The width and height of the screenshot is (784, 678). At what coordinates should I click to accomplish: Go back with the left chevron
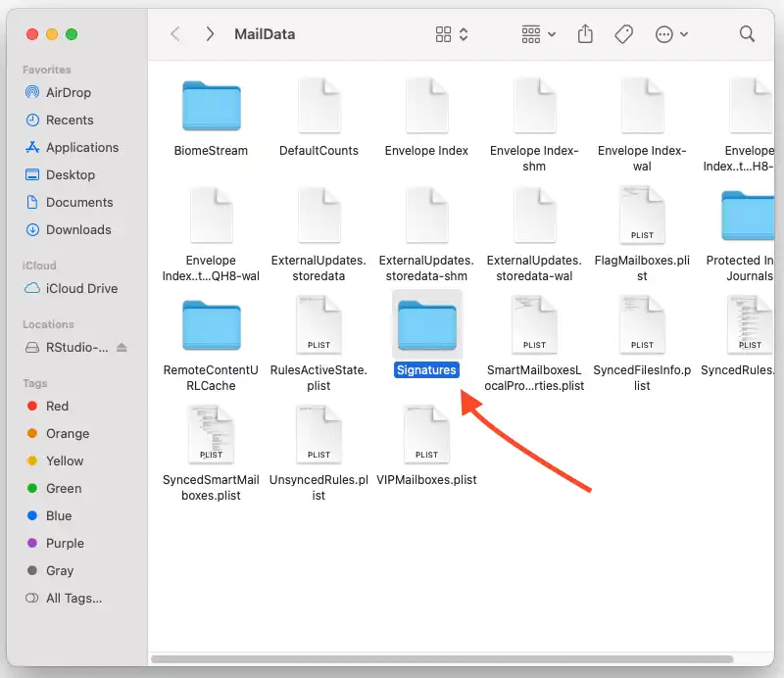click(x=175, y=34)
